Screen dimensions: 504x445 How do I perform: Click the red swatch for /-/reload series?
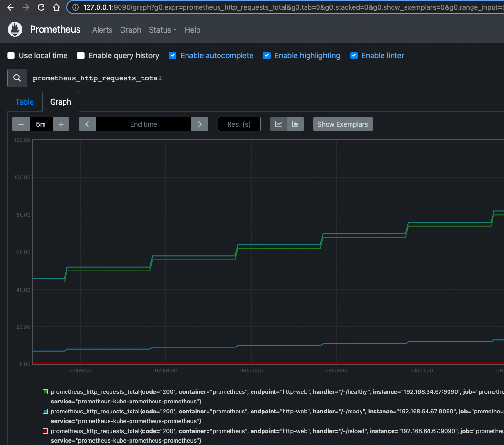click(x=45, y=431)
